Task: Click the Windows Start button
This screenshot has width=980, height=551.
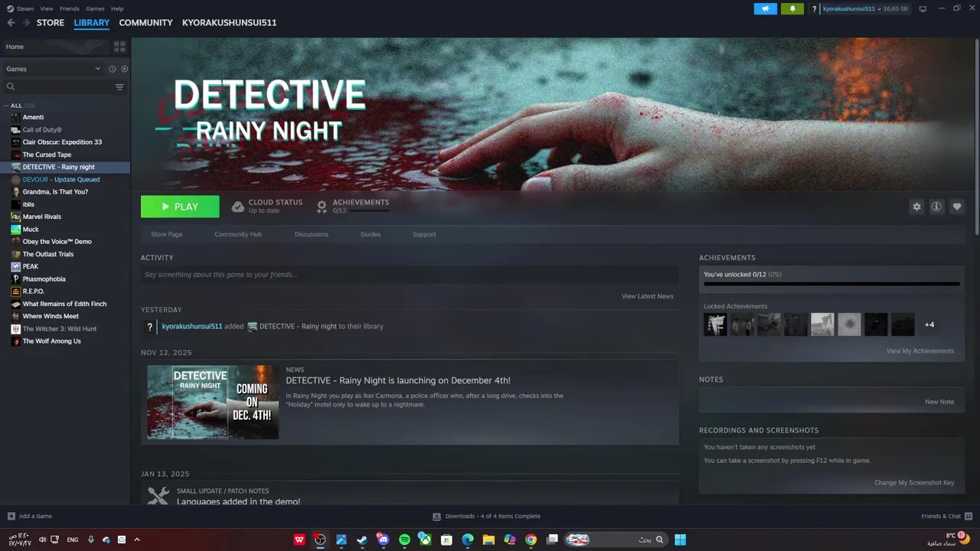Action: click(x=680, y=540)
